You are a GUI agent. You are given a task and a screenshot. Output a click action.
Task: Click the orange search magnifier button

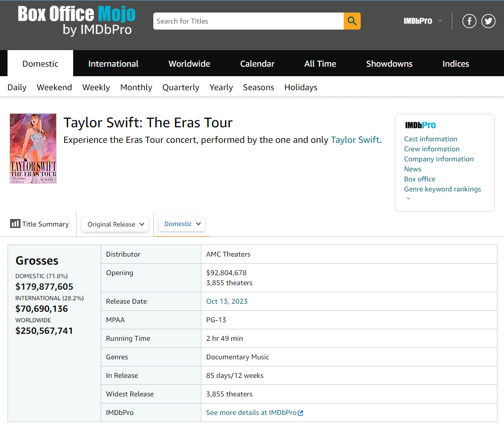pos(352,21)
